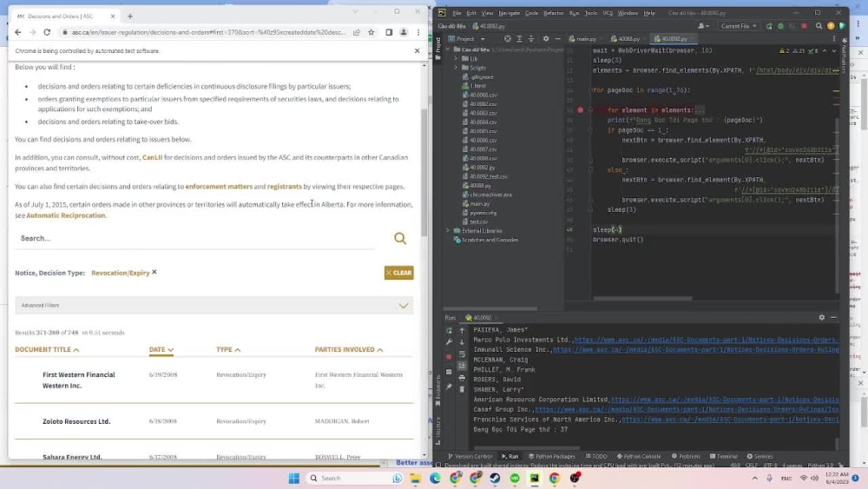The width and height of the screenshot is (868, 489).
Task: Open the Chrome side panel icon
Action: (x=389, y=32)
